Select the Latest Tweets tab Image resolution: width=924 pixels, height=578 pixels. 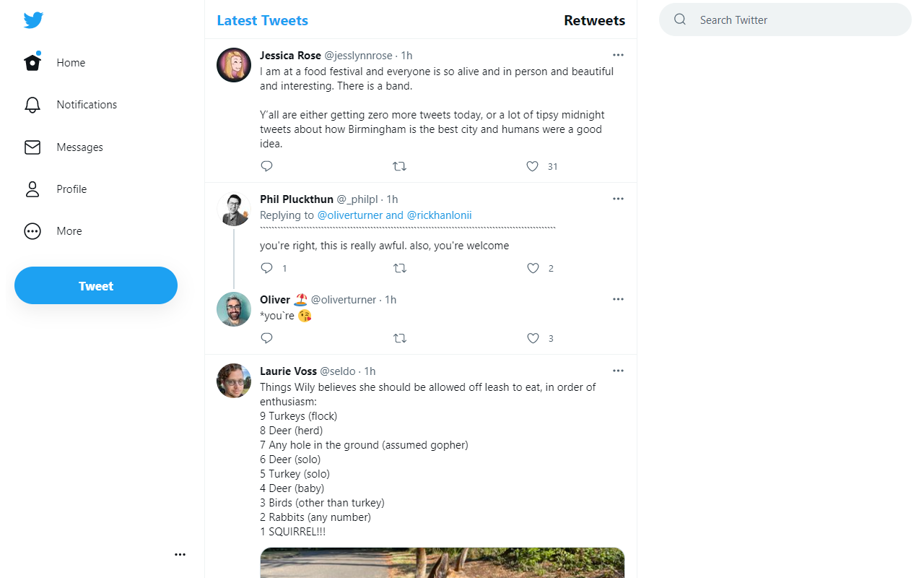[x=262, y=20]
